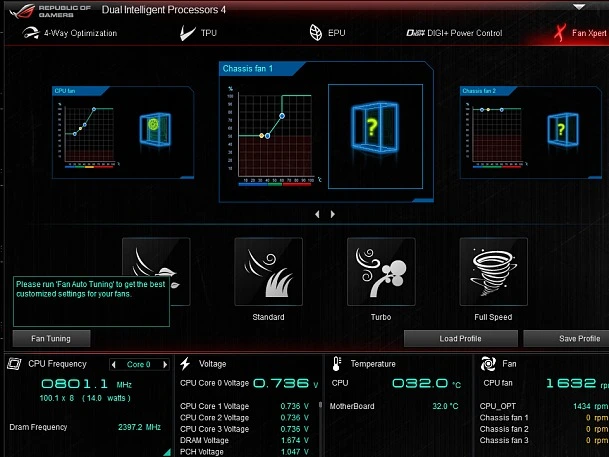Image resolution: width=609 pixels, height=457 pixels.
Task: Show previous fan with left arrow
Action: pos(317,214)
